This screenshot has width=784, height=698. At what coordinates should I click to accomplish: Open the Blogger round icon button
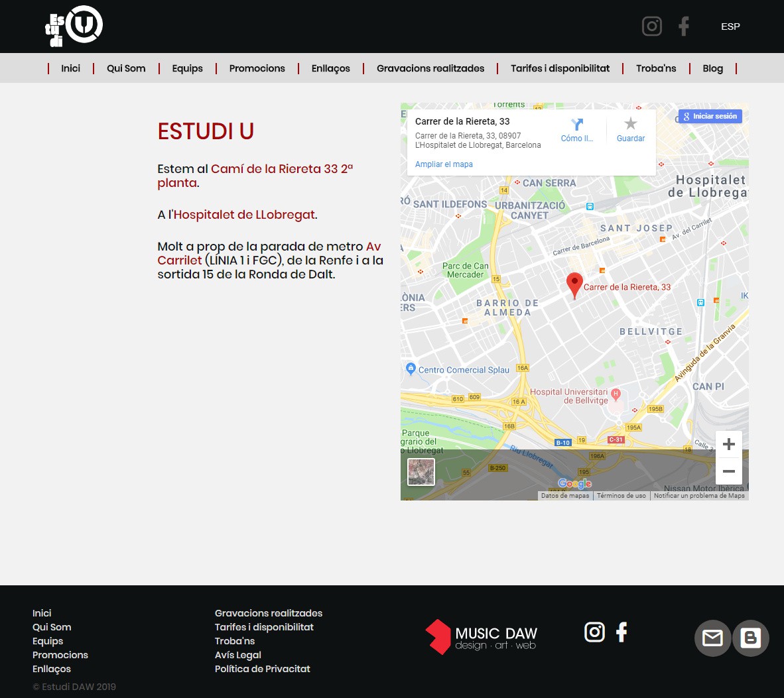pos(750,638)
